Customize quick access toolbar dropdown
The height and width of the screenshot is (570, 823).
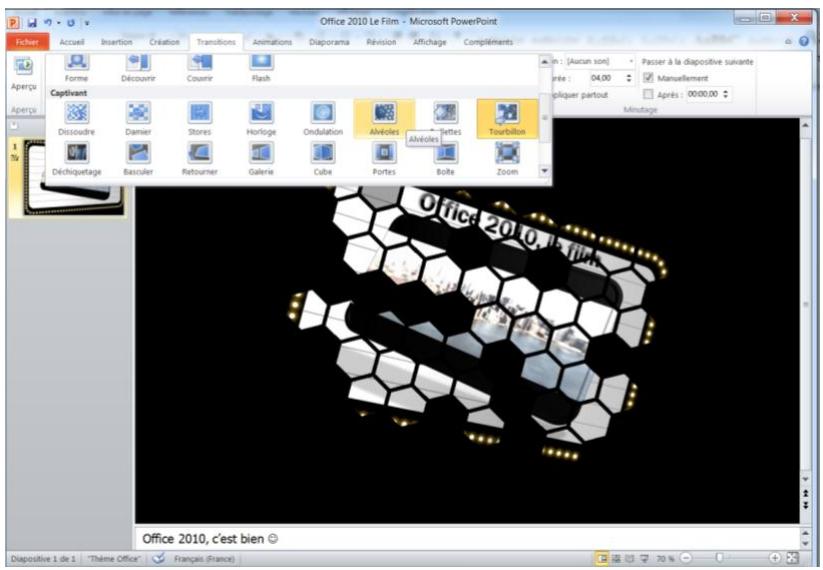(x=87, y=23)
